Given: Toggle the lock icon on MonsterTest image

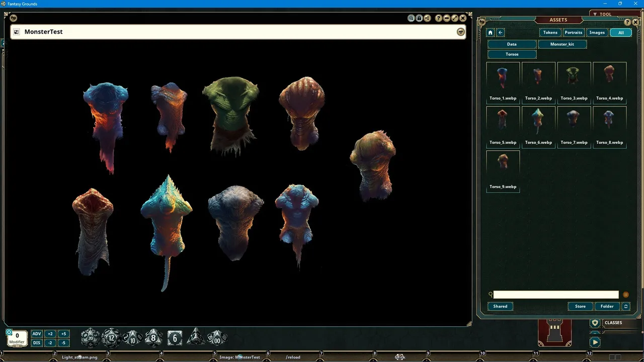Looking at the screenshot, I should [x=419, y=18].
